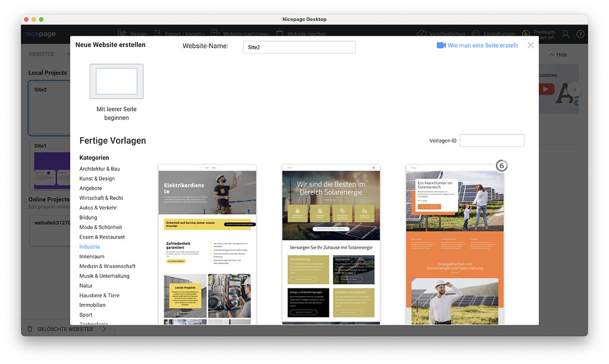Click the Website löschen trash icon
The width and height of the screenshot is (609, 364).
click(x=281, y=32)
